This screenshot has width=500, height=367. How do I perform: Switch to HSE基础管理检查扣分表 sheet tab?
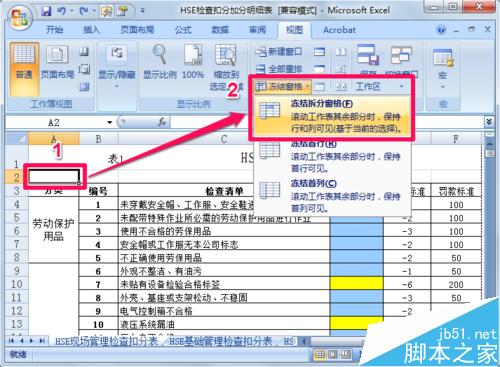(x=220, y=341)
